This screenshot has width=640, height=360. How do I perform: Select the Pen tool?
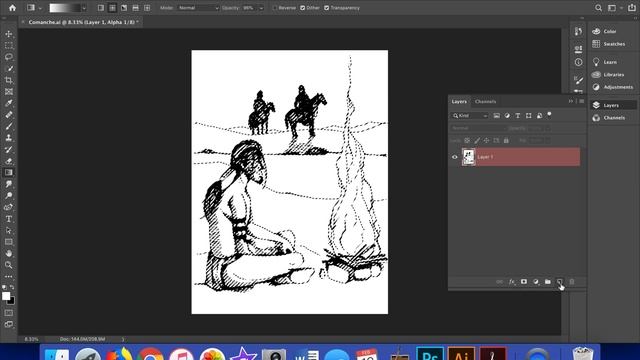point(9,207)
